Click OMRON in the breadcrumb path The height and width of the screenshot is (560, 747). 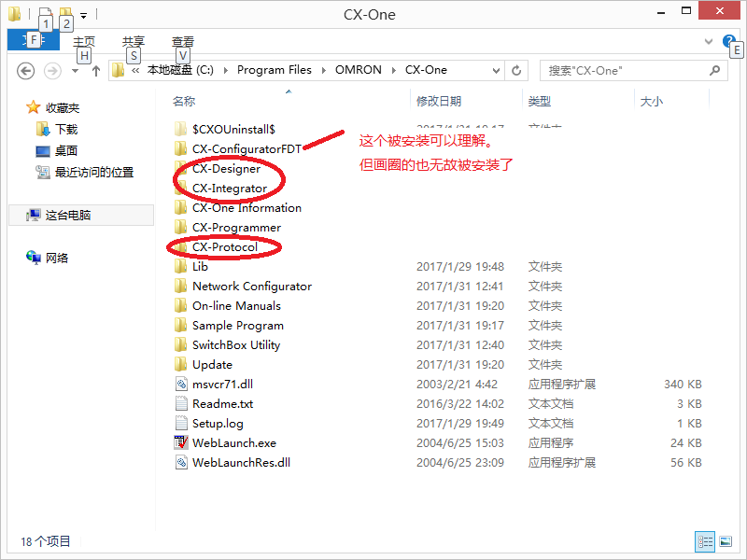pyautogui.click(x=358, y=70)
